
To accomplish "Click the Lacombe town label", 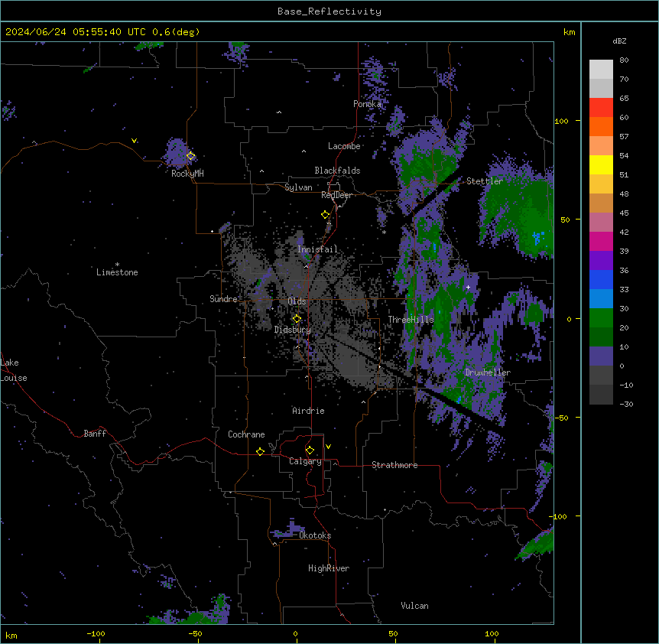I will pos(344,146).
